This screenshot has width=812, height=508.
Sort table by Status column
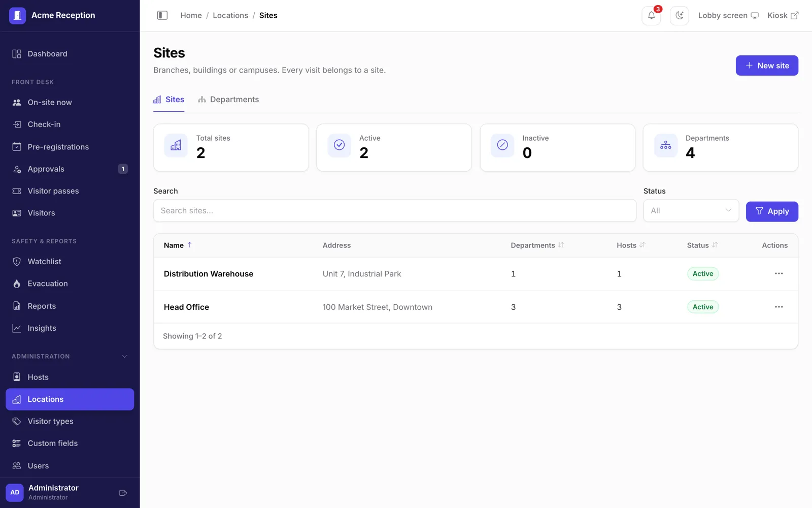pyautogui.click(x=702, y=245)
